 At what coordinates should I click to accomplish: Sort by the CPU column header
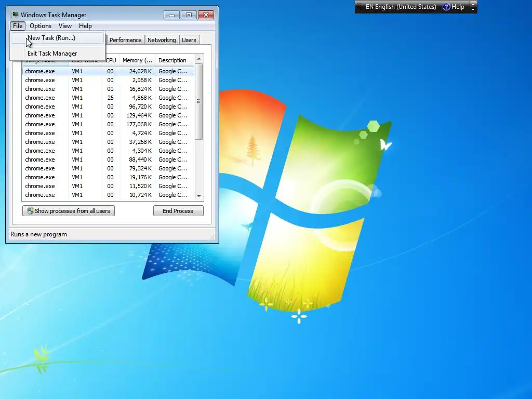point(111,60)
